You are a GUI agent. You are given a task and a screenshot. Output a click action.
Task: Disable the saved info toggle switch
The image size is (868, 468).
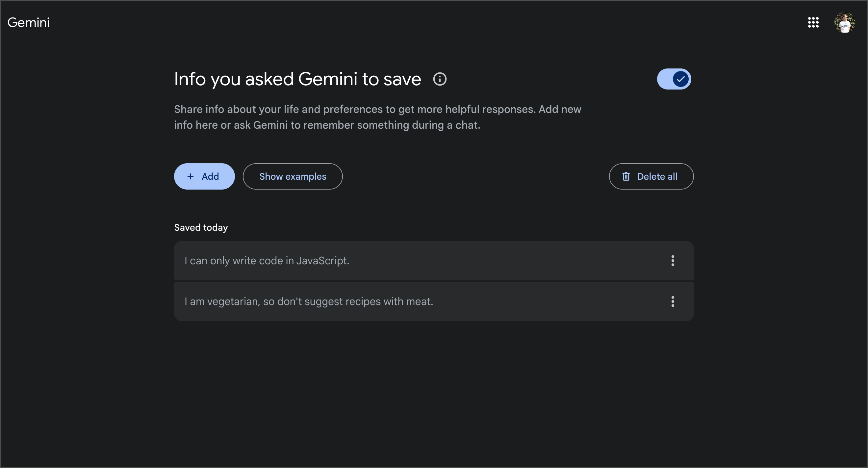coord(674,79)
